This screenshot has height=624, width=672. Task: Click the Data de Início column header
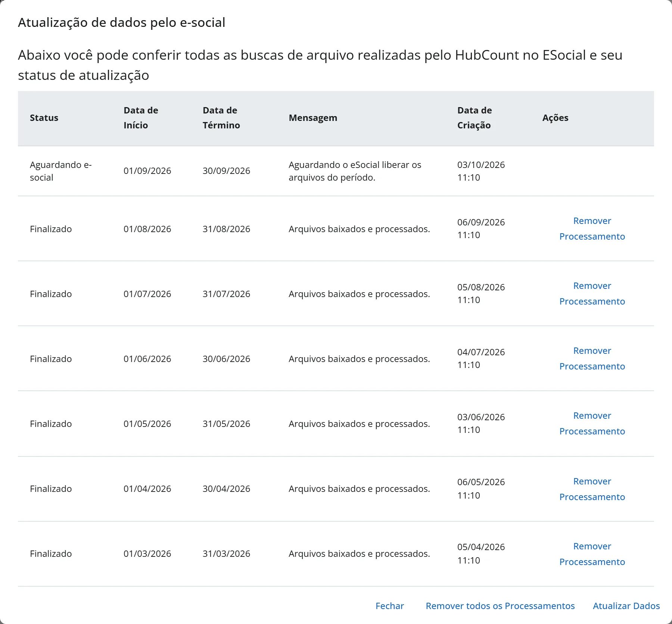(141, 118)
